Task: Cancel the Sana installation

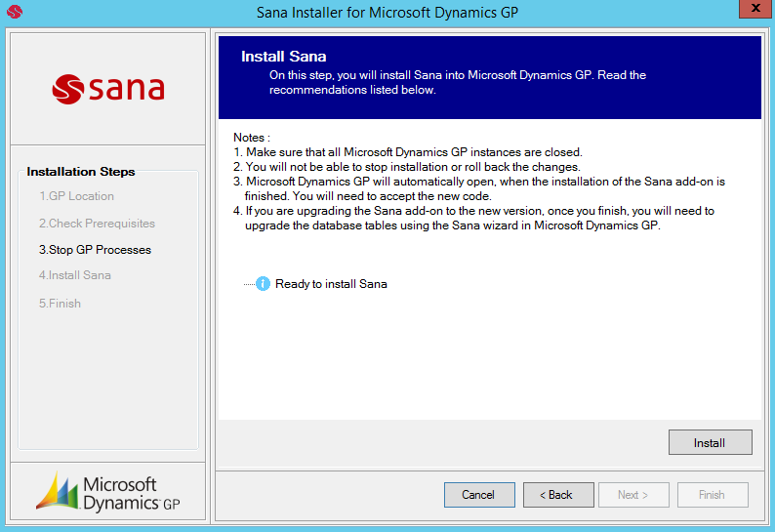Action: coord(479,495)
